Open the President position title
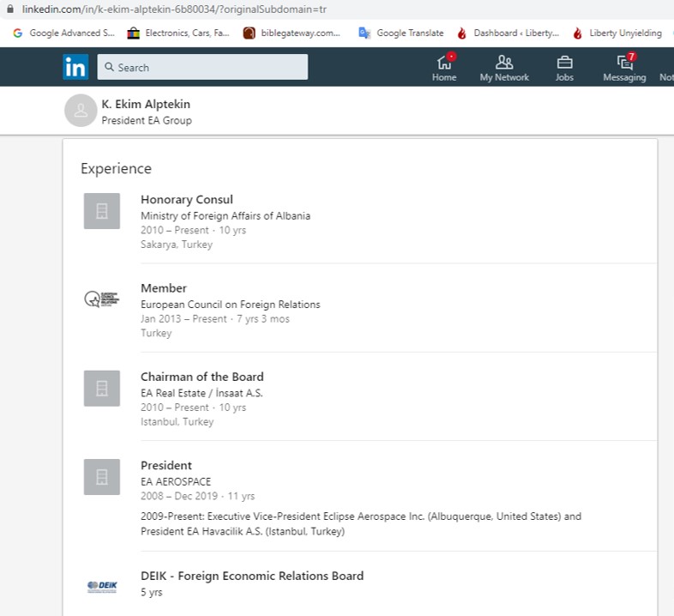 click(x=165, y=466)
